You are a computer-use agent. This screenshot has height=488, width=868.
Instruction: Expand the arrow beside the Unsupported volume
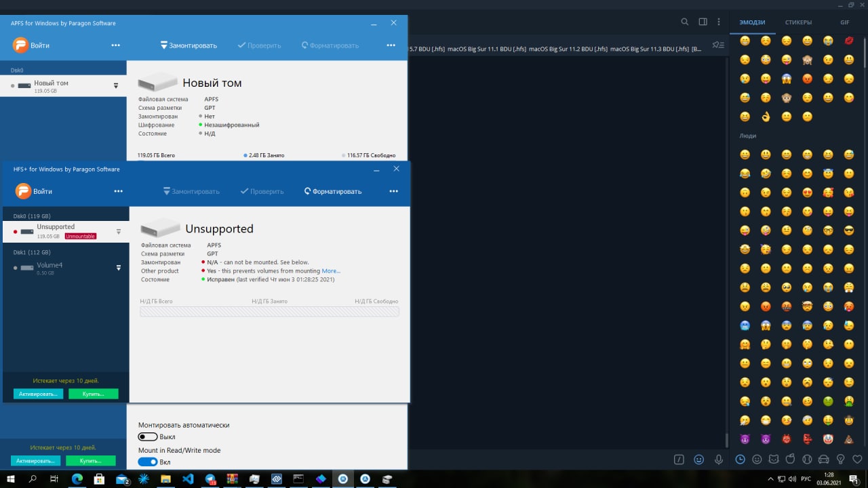[119, 232]
